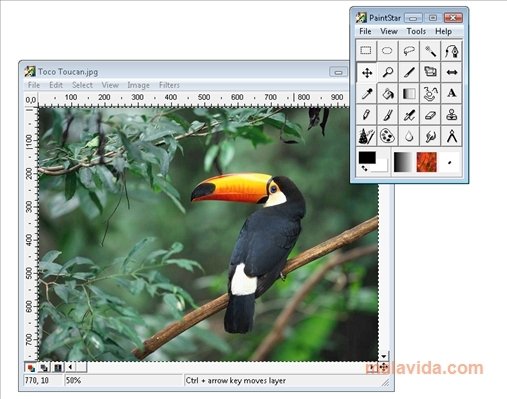Open Help menu in PaintStar toolbox

pyautogui.click(x=443, y=31)
